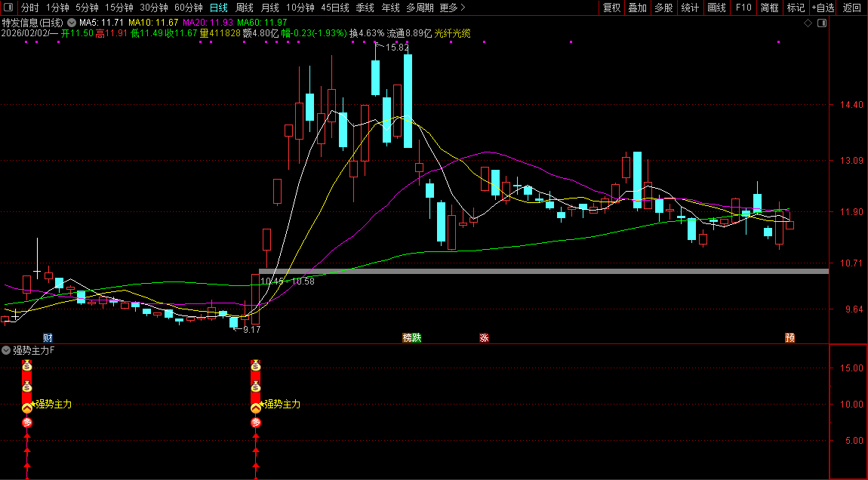Image resolution: width=868 pixels, height=480 pixels.
Task: Expand the 更多 periods dropdown
Action: [x=452, y=8]
